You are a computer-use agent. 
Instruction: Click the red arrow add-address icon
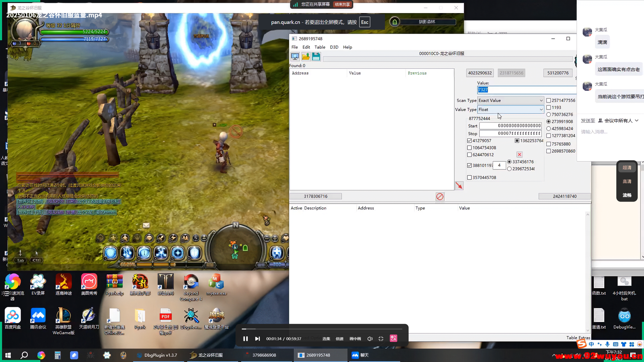[459, 186]
